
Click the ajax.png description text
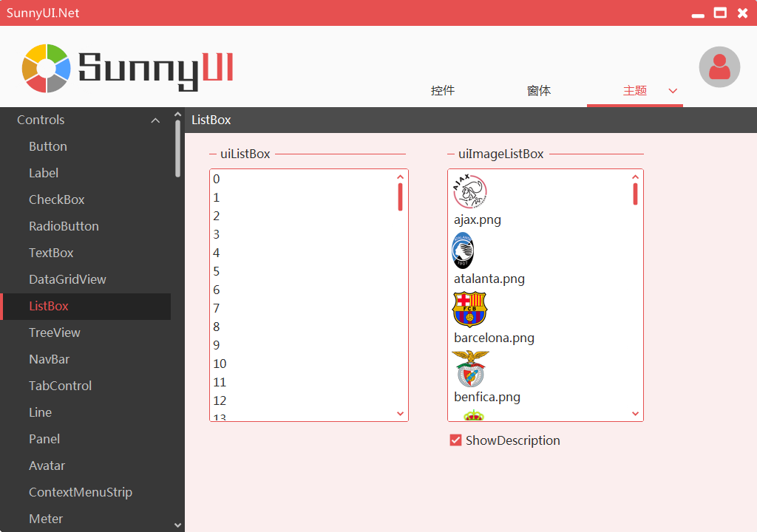478,220
